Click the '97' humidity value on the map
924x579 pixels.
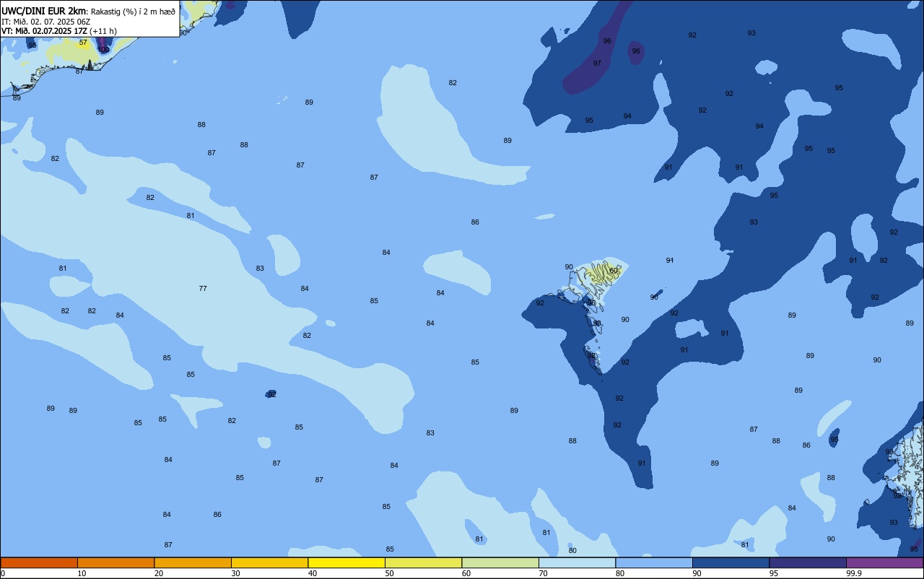click(x=597, y=64)
